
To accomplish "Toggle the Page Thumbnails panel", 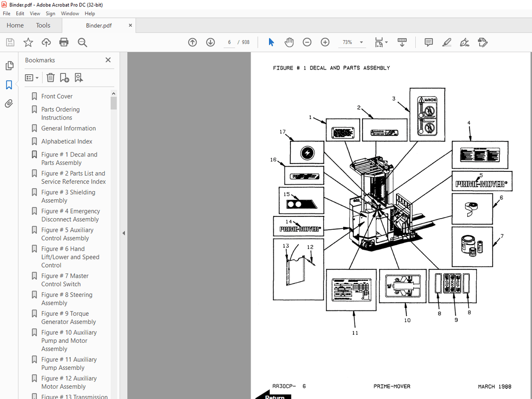I will pyautogui.click(x=9, y=65).
